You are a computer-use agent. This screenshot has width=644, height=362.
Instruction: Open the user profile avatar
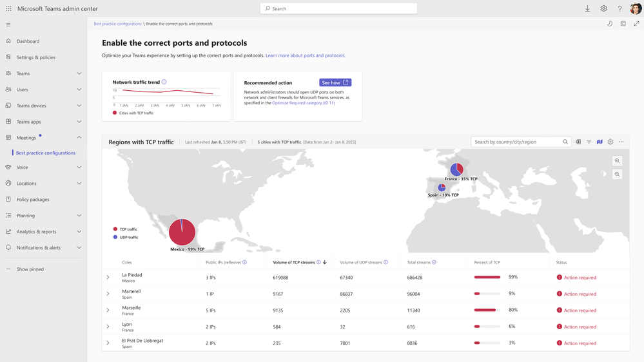point(636,8)
